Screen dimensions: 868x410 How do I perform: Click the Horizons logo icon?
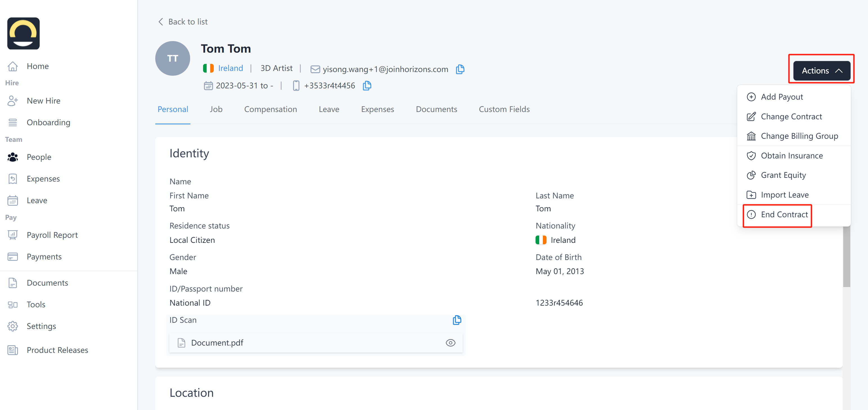pos(24,33)
